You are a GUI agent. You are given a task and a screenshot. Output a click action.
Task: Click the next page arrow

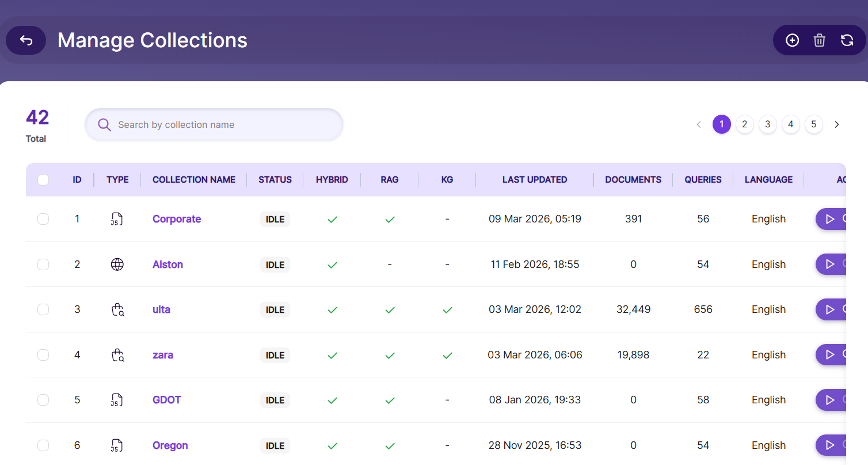(836, 124)
